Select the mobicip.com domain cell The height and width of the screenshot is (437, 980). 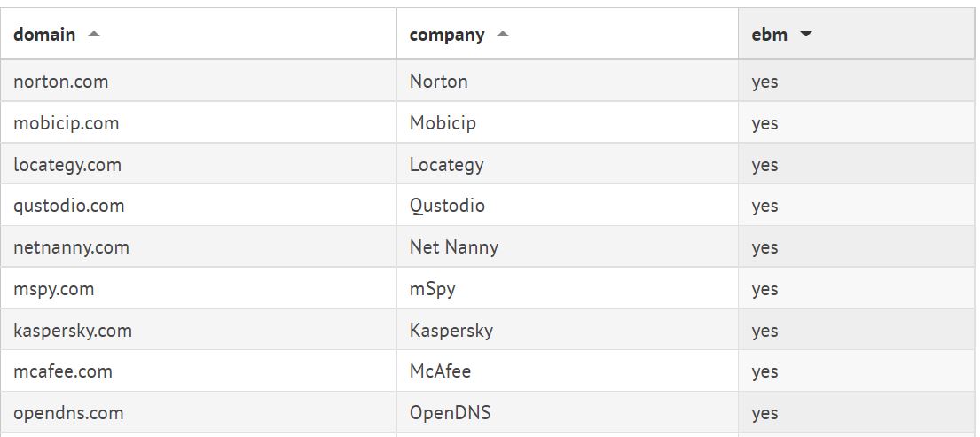click(x=67, y=123)
